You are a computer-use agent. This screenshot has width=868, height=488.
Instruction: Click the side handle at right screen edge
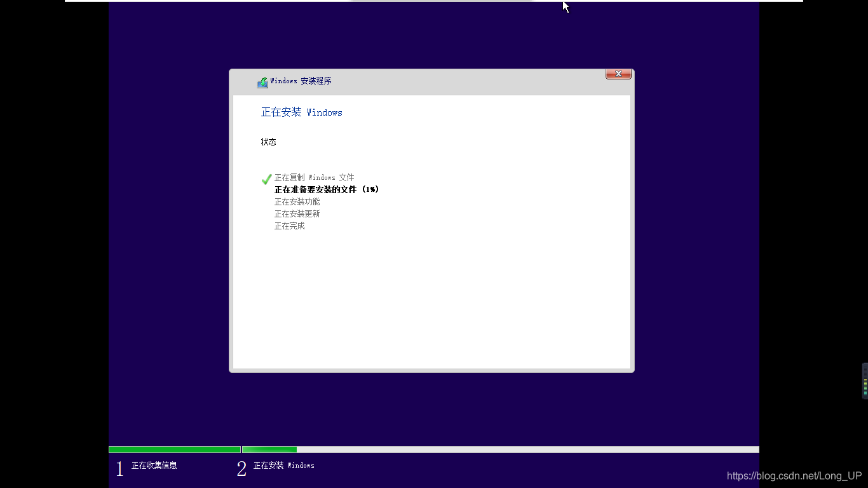pos(865,381)
